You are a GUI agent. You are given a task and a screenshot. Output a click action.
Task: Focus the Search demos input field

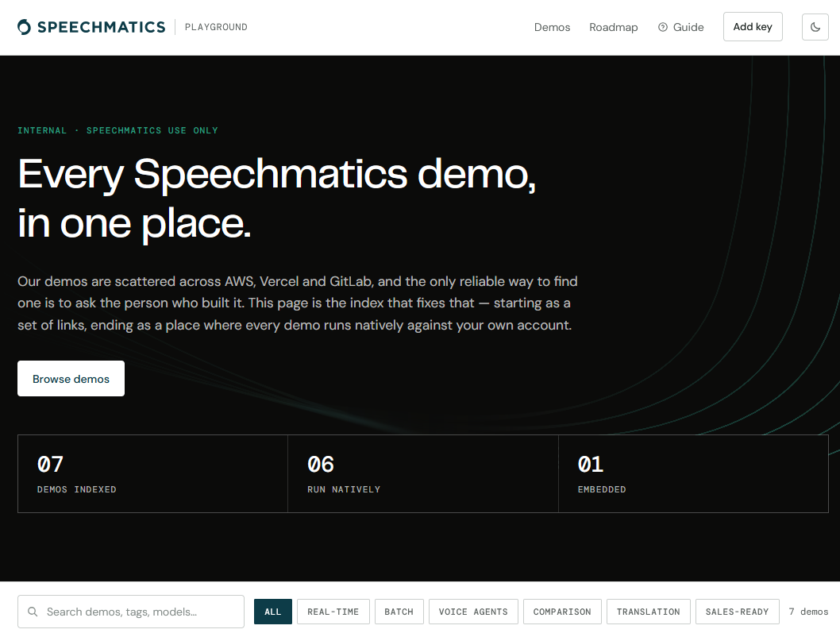point(131,612)
